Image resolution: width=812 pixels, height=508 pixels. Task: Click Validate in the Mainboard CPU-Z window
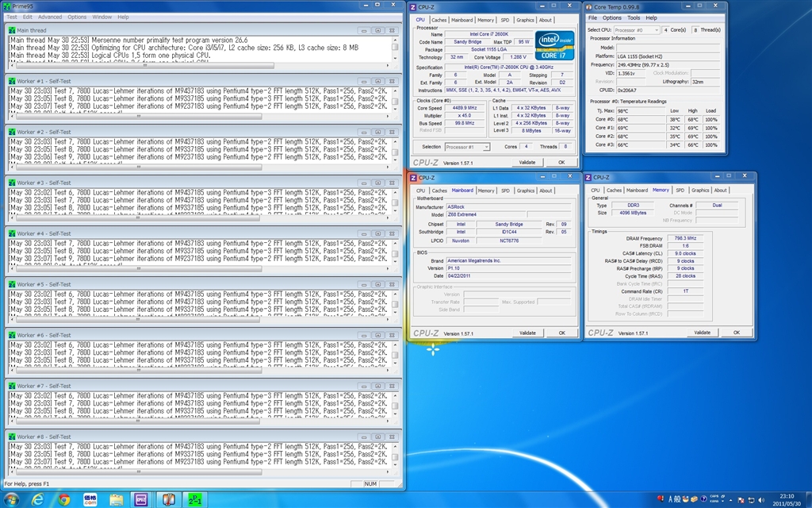point(527,333)
